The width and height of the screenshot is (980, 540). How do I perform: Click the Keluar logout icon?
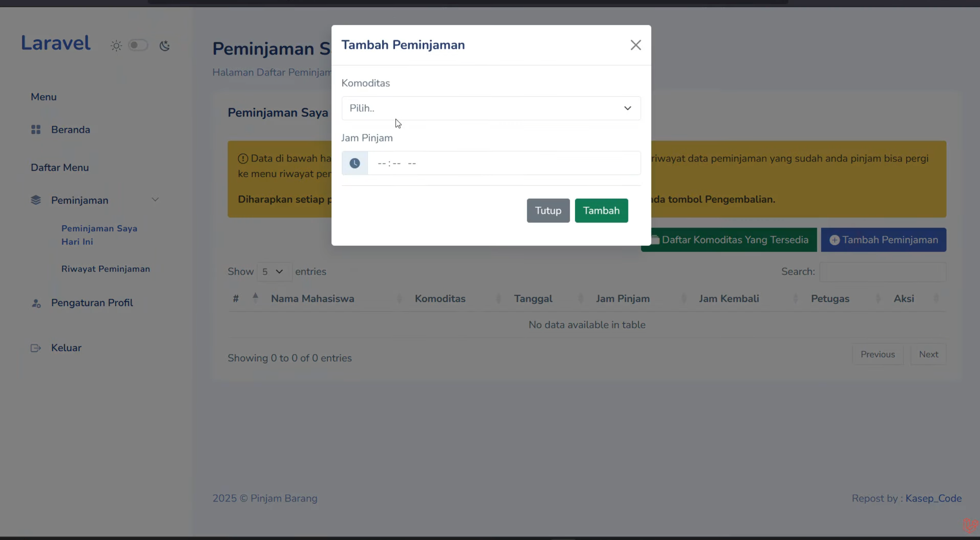pos(36,348)
